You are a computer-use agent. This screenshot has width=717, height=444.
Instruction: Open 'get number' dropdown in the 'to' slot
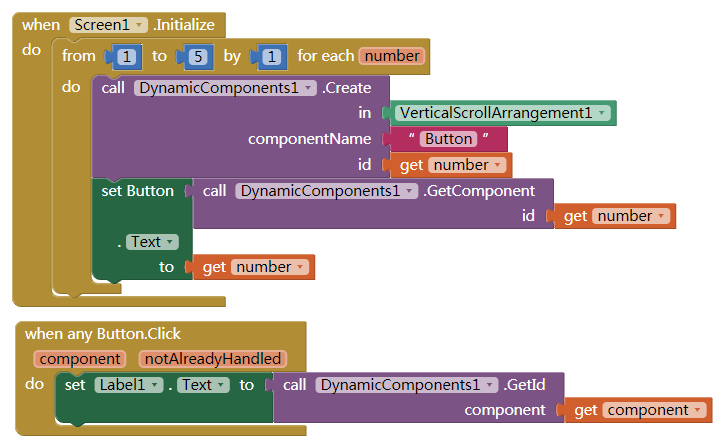pos(272,267)
